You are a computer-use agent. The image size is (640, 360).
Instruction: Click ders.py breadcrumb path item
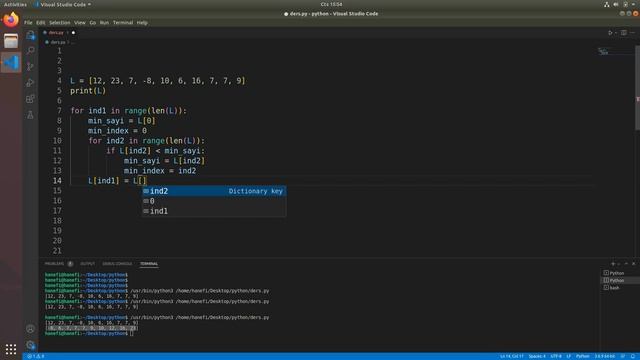click(58, 42)
